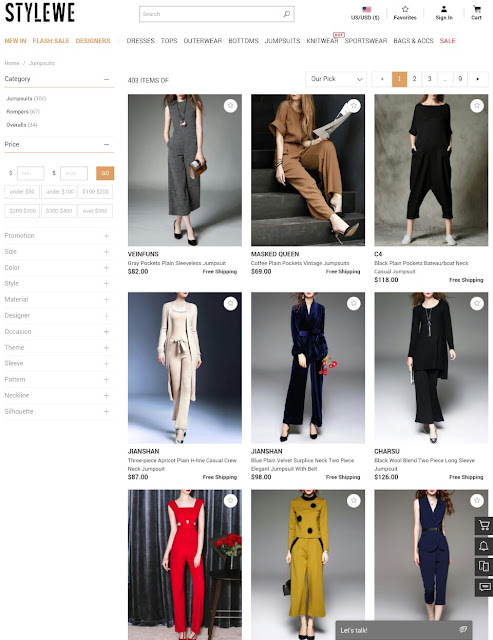The width and height of the screenshot is (493, 640).
Task: Open the chat message side icon
Action: click(484, 587)
